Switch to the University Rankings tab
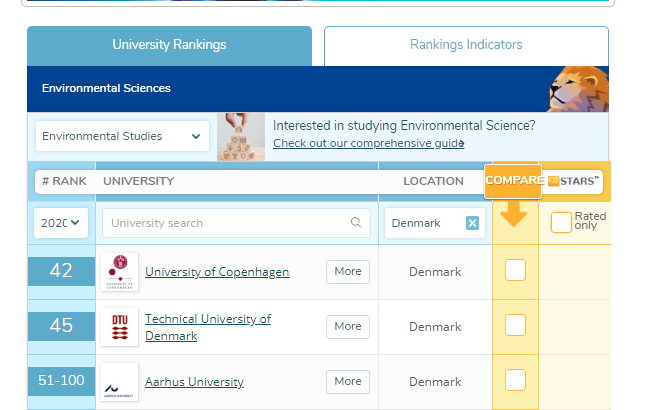Screen dimensions: 645x410 [169, 46]
